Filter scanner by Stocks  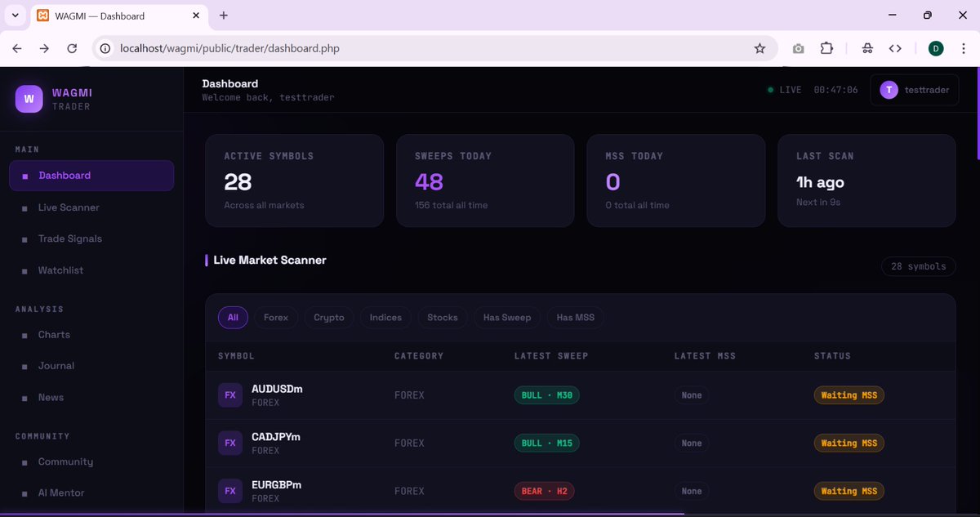click(x=443, y=318)
